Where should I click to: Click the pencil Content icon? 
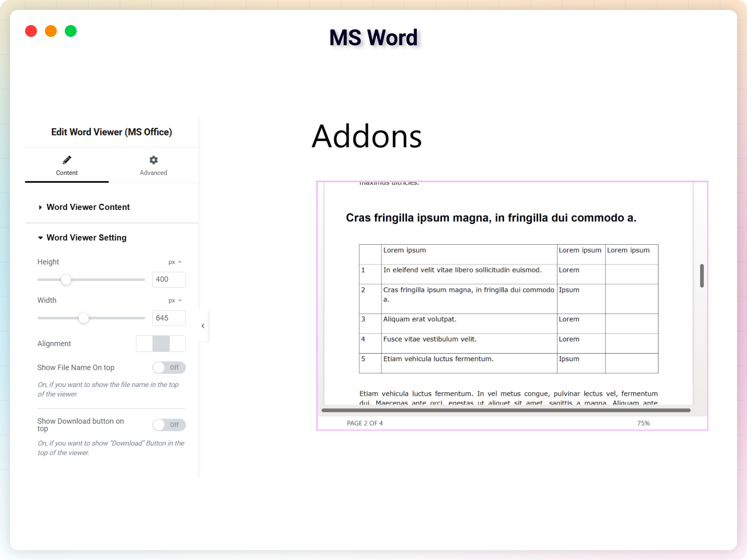point(67,160)
